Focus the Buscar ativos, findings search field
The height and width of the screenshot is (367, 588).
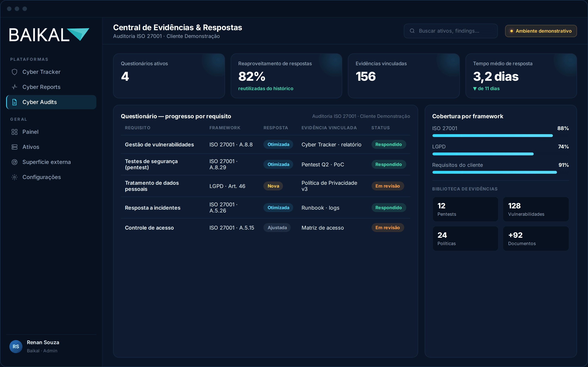pyautogui.click(x=450, y=31)
